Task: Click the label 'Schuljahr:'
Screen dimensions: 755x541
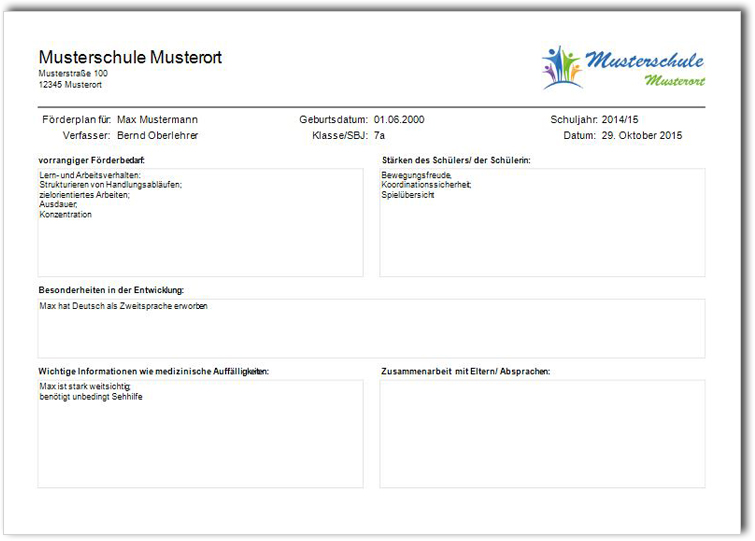Action: click(574, 119)
